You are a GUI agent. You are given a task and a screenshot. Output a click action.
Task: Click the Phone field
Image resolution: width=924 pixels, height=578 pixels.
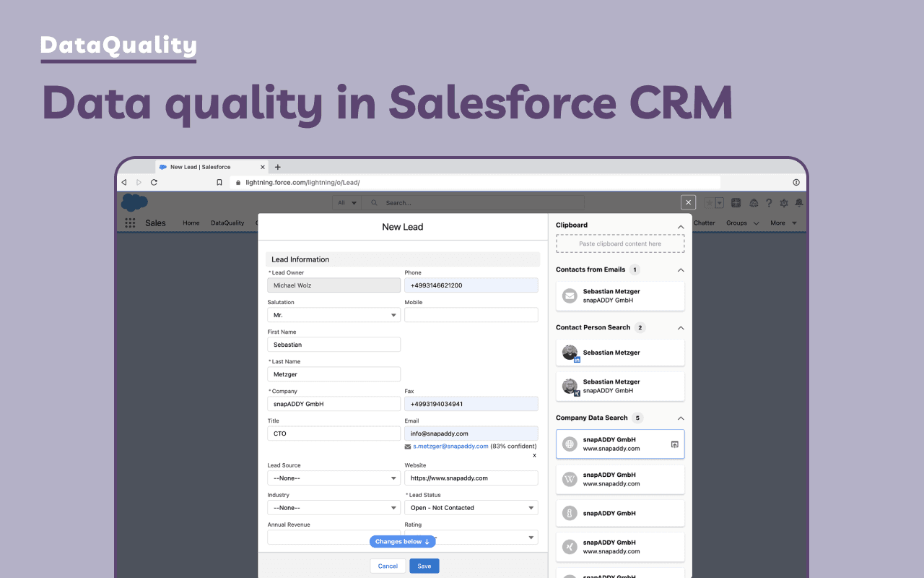[471, 285]
